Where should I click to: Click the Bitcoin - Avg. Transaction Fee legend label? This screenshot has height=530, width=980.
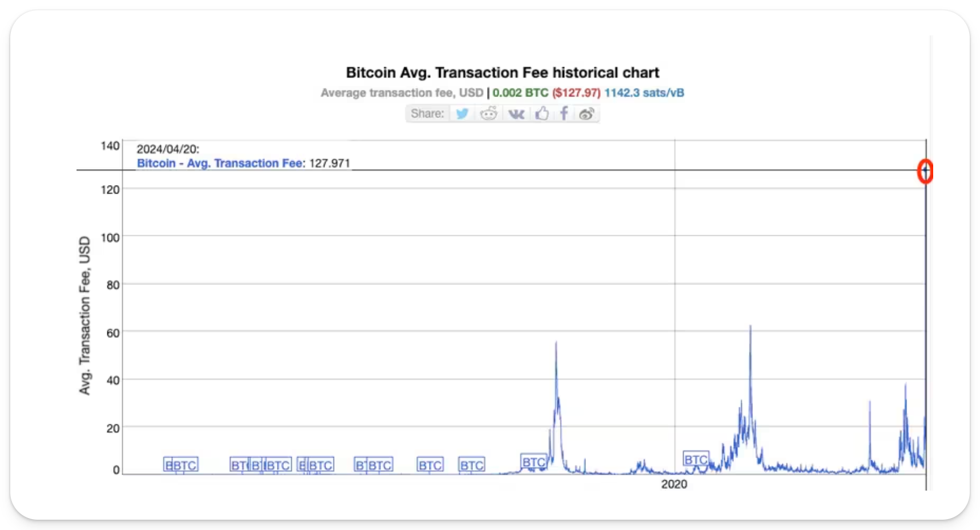(x=220, y=163)
